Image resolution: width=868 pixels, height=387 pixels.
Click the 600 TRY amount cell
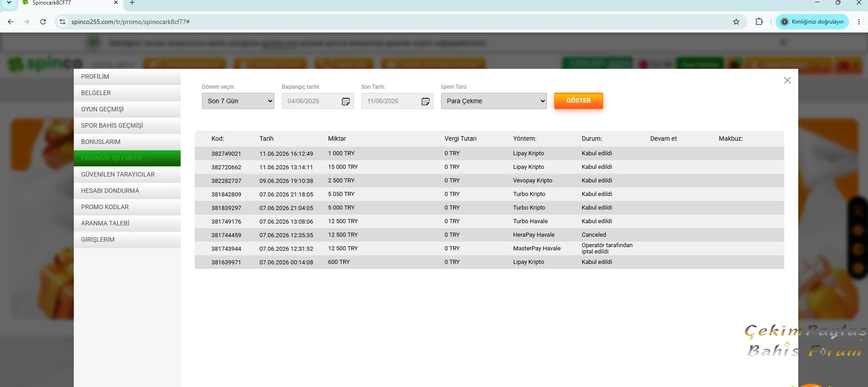[x=339, y=262]
